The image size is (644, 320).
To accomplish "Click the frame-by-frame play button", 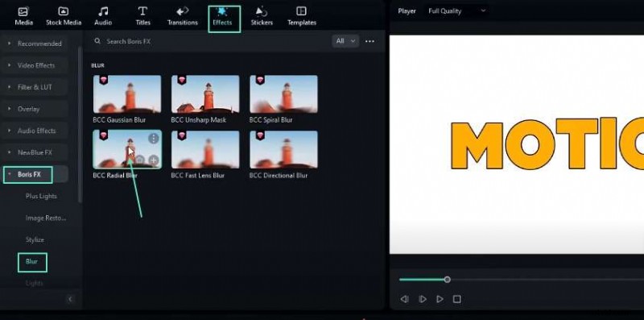I will point(422,299).
